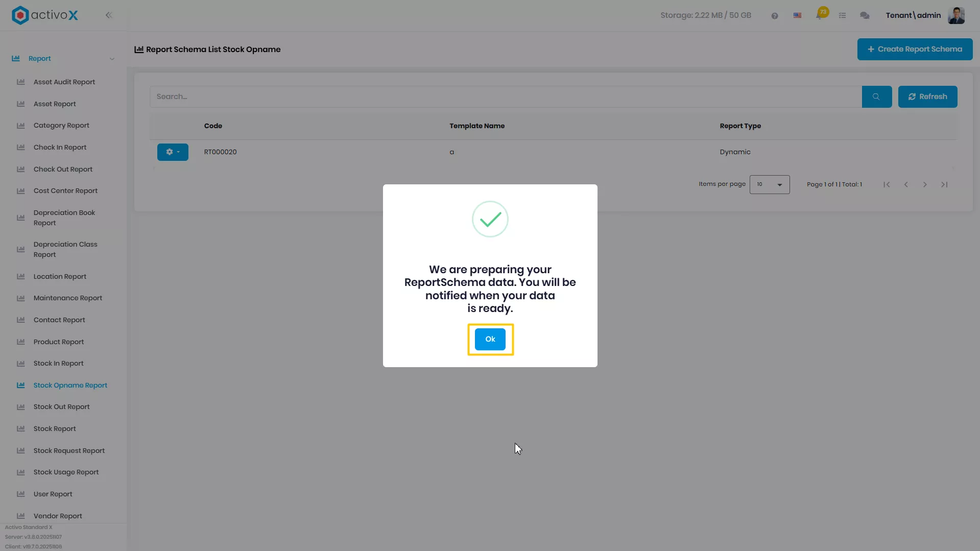Click the Refresh button

pos(927,97)
